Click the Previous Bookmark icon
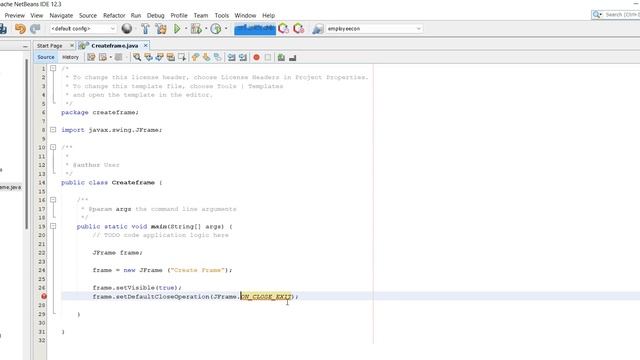The width and height of the screenshot is (640, 360). (x=195, y=58)
